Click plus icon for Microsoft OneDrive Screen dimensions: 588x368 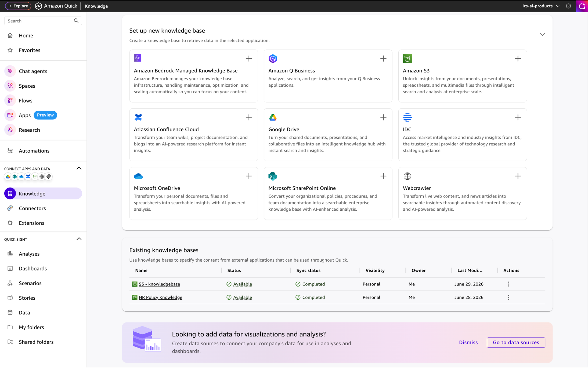[249, 176]
